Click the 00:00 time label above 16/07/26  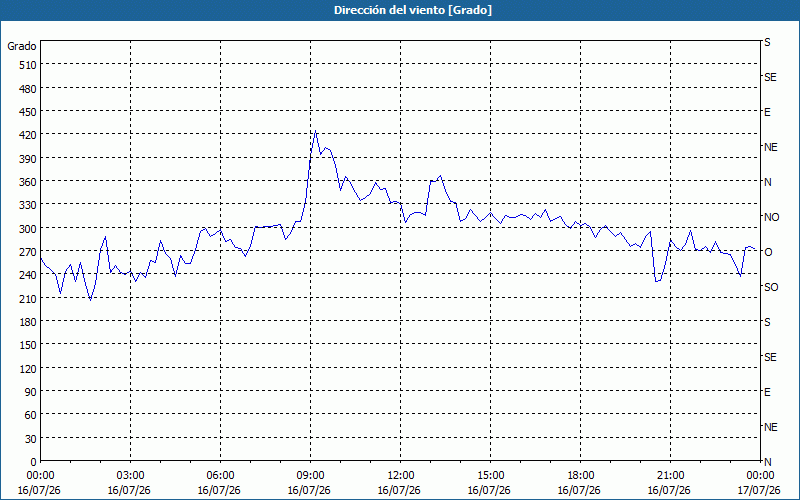point(39,476)
